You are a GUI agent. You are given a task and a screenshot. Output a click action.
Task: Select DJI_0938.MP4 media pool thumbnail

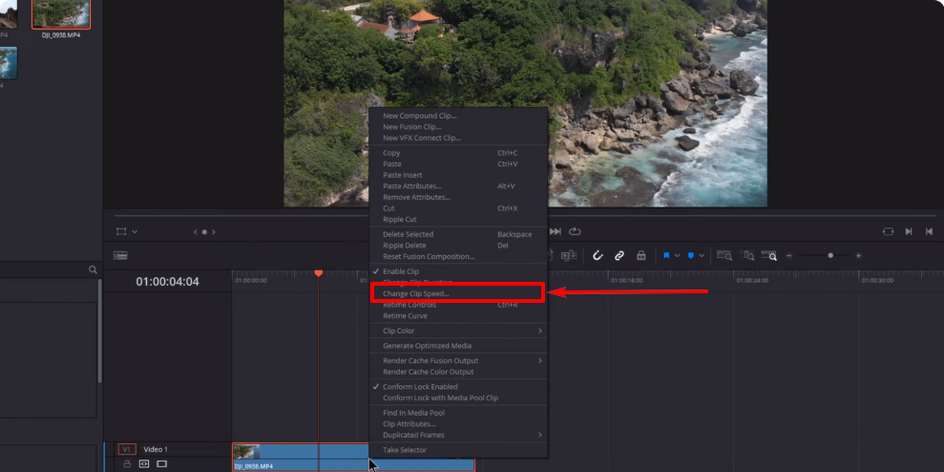[61, 14]
